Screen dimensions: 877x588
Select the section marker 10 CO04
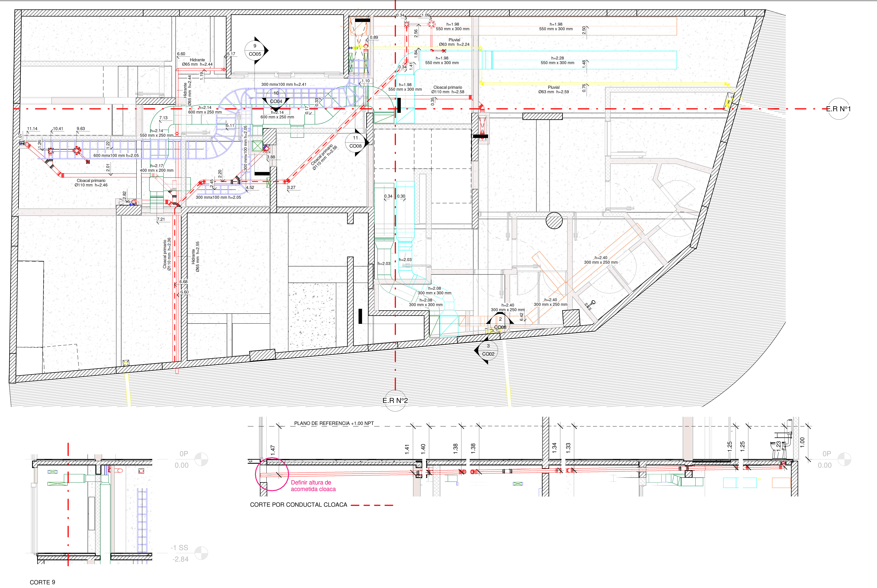(276, 98)
